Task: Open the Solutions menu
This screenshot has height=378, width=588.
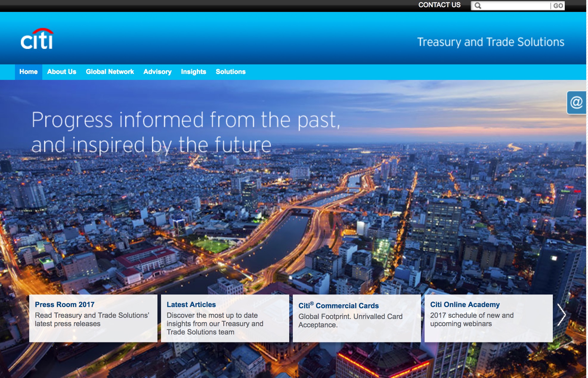Action: (x=231, y=72)
